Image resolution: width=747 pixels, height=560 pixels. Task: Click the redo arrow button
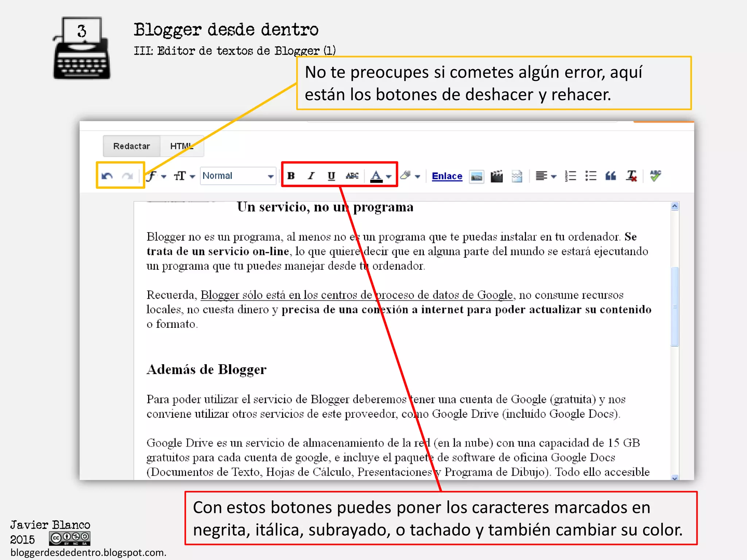[x=127, y=176]
